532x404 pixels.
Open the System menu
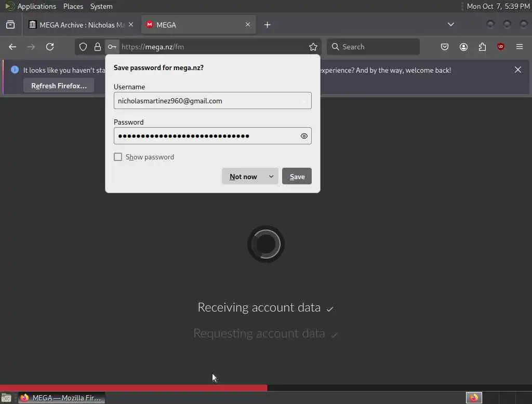click(101, 6)
